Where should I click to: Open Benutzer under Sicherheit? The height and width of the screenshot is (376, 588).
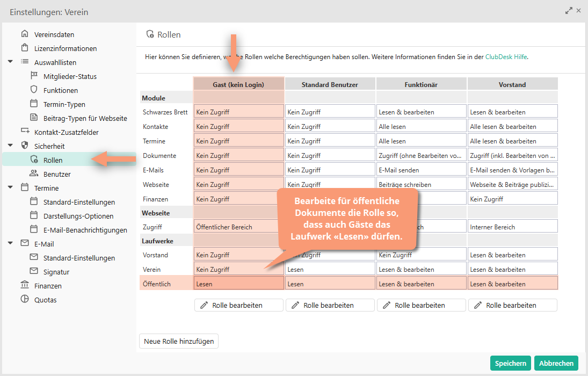[57, 174]
